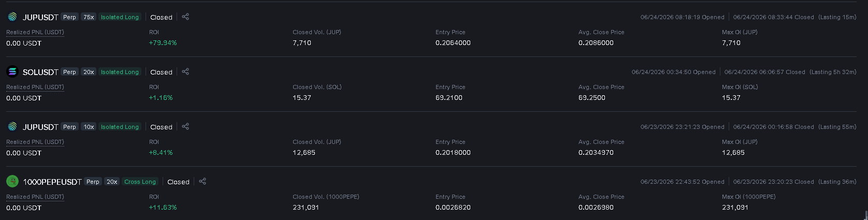868x220 pixels.
Task: Click the +79.94% ROI value
Action: pyautogui.click(x=163, y=43)
